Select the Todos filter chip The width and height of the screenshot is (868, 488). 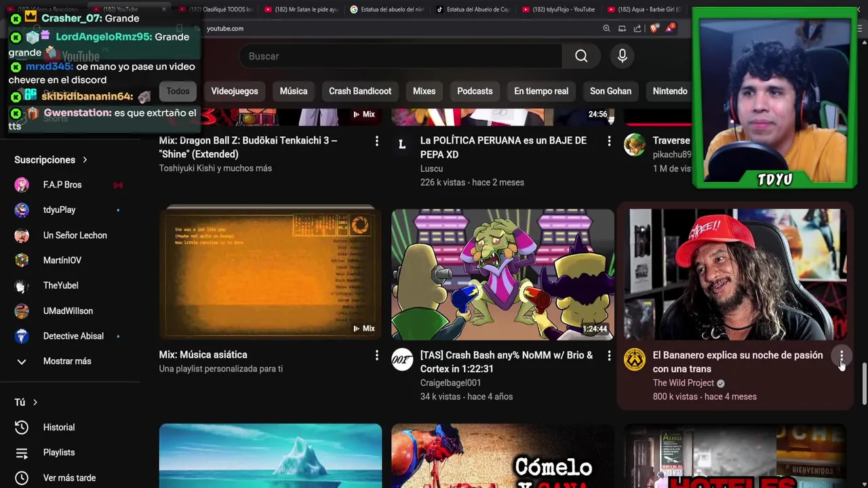pyautogui.click(x=178, y=91)
